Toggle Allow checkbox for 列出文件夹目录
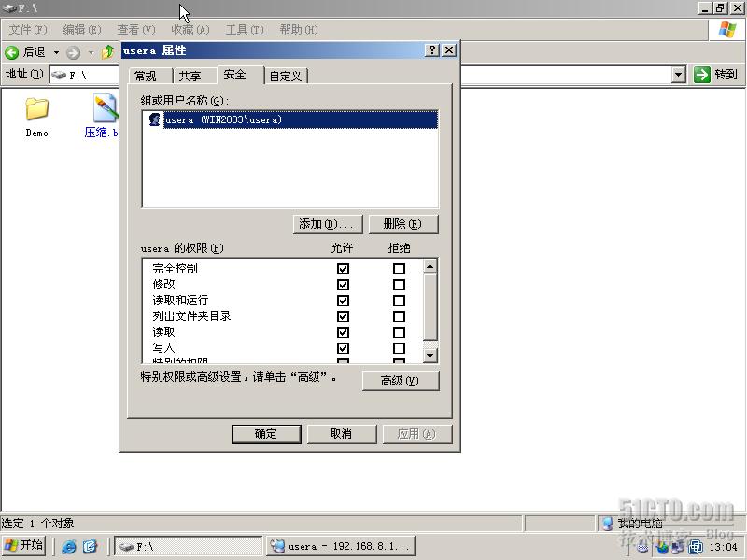Image resolution: width=747 pixels, height=560 pixels. (343, 316)
